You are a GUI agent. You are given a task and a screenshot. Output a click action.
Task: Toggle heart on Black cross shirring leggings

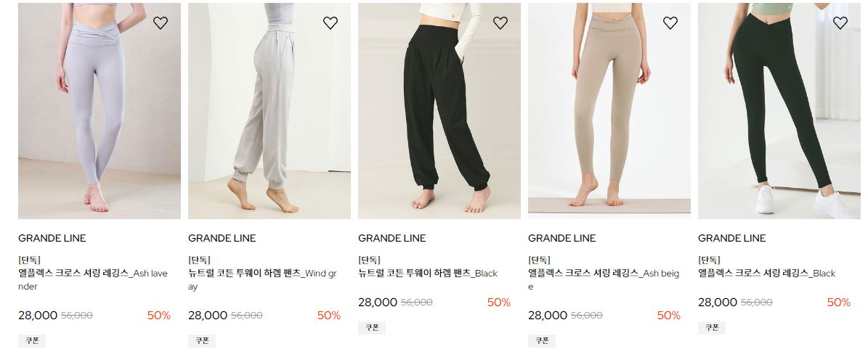(x=840, y=22)
